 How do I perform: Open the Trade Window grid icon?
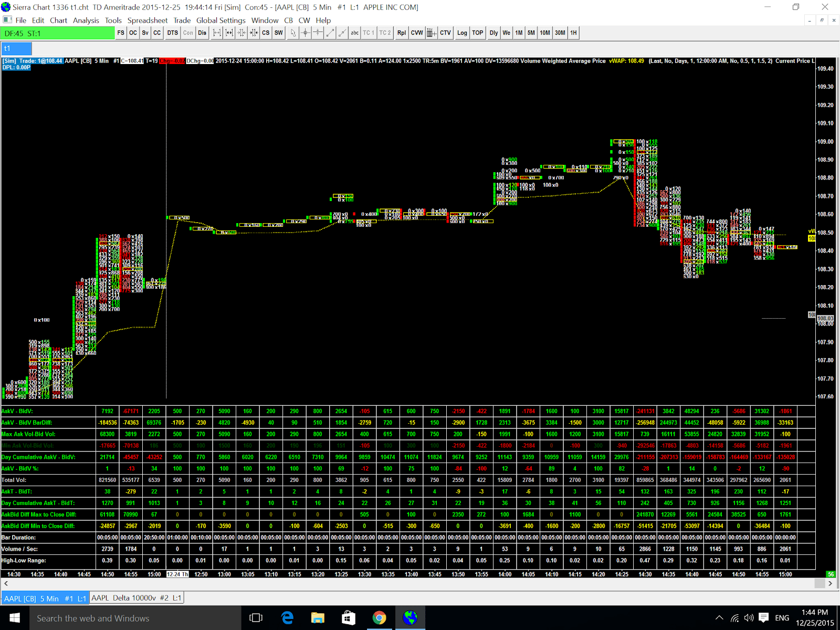point(431,33)
